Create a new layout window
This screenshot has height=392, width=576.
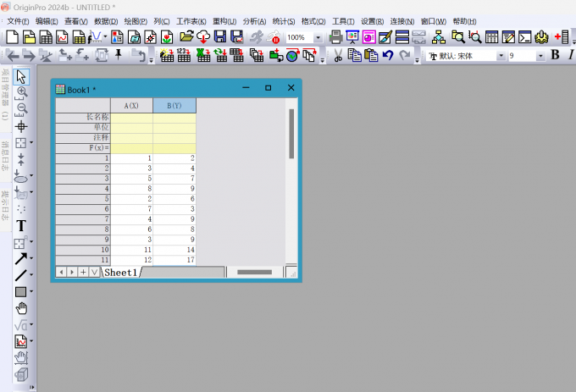[117, 37]
